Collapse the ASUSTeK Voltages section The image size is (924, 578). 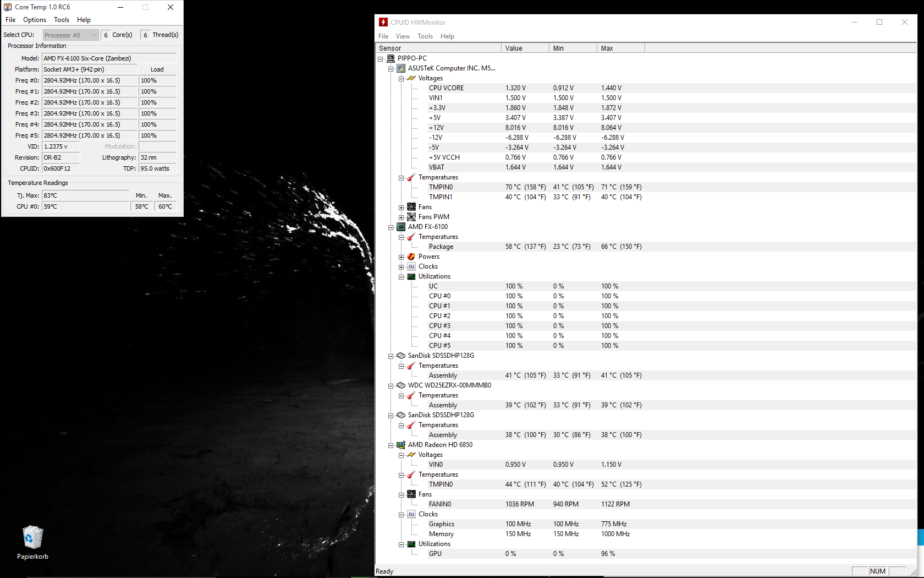[x=402, y=79]
